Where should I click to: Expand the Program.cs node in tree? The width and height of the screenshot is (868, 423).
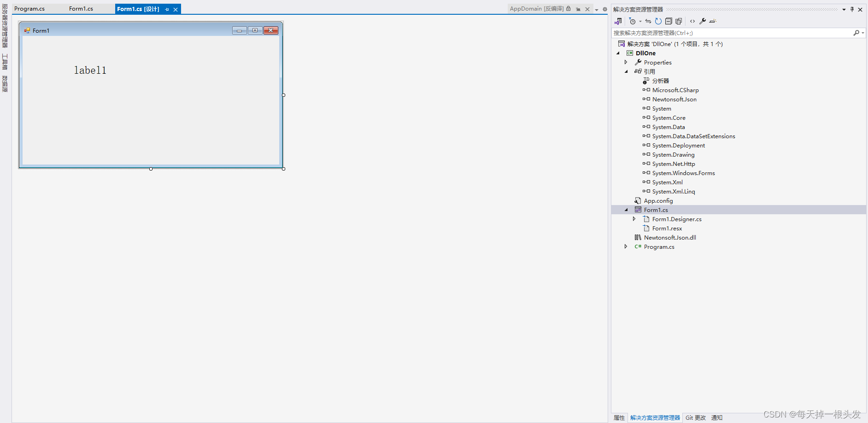click(626, 247)
